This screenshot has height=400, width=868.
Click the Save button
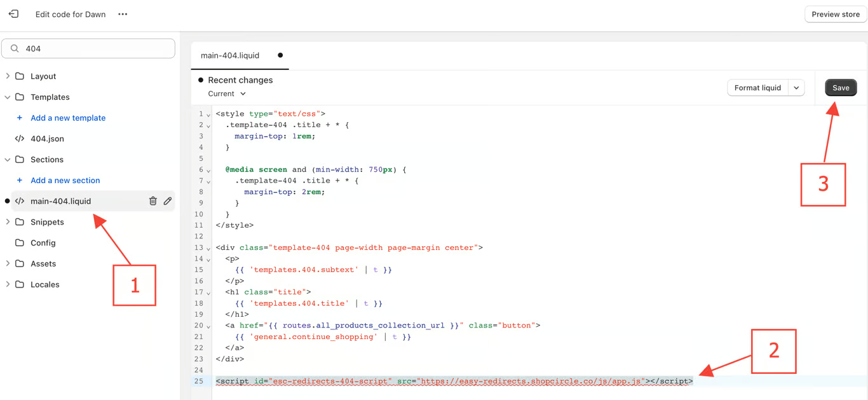[841, 88]
